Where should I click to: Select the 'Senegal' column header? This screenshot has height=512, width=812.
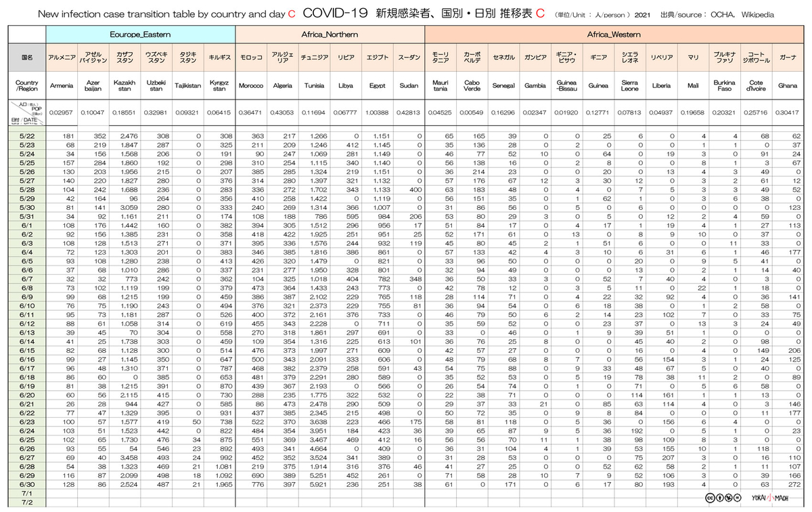point(503,86)
